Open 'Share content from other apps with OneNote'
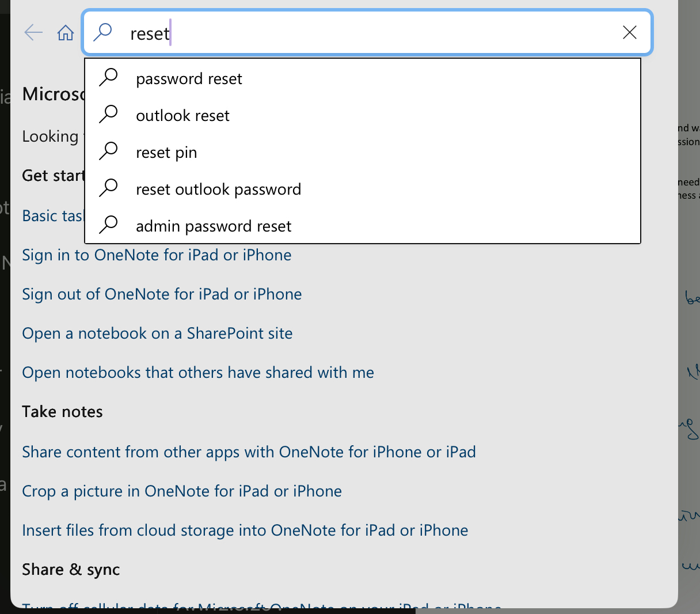Image resolution: width=700 pixels, height=614 pixels. (x=249, y=452)
